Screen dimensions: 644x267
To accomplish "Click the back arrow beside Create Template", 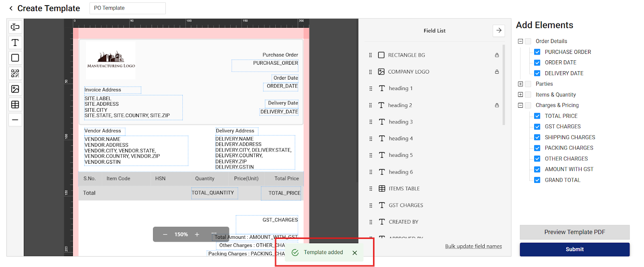I will click(x=11, y=8).
